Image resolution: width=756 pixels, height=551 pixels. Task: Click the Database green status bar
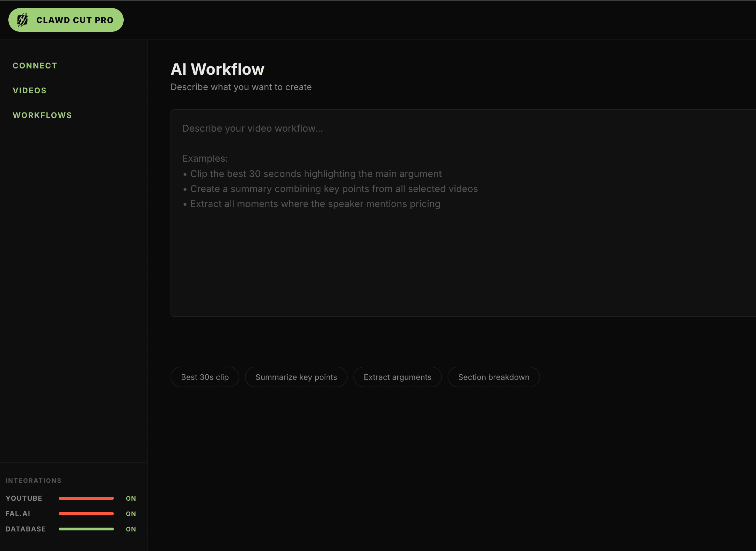pyautogui.click(x=86, y=529)
